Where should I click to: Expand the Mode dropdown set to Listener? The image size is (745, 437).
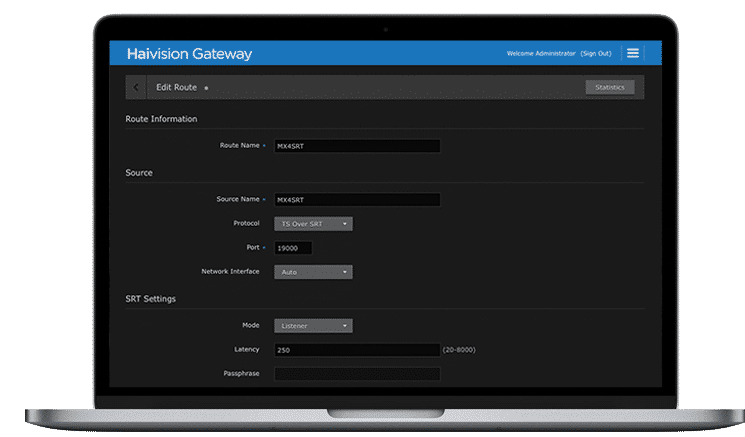(x=313, y=326)
